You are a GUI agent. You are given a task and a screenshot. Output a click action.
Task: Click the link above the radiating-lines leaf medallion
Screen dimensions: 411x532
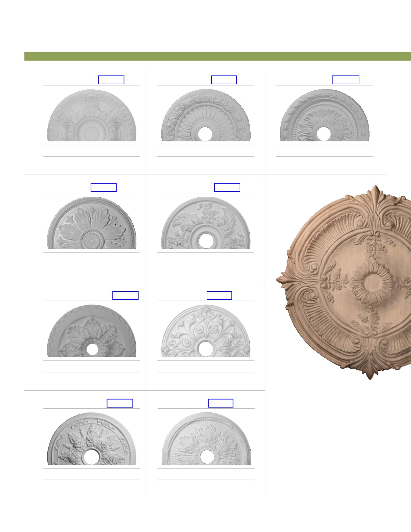(x=221, y=403)
